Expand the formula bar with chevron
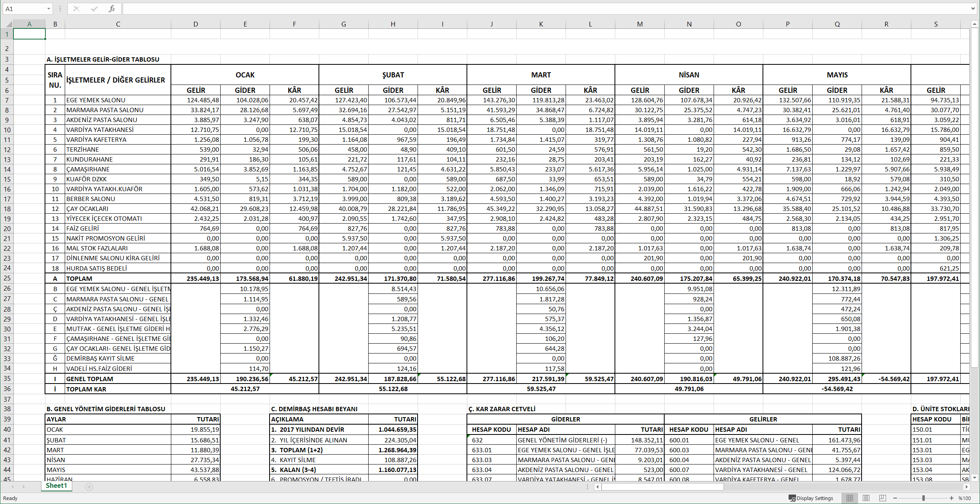 [973, 9]
